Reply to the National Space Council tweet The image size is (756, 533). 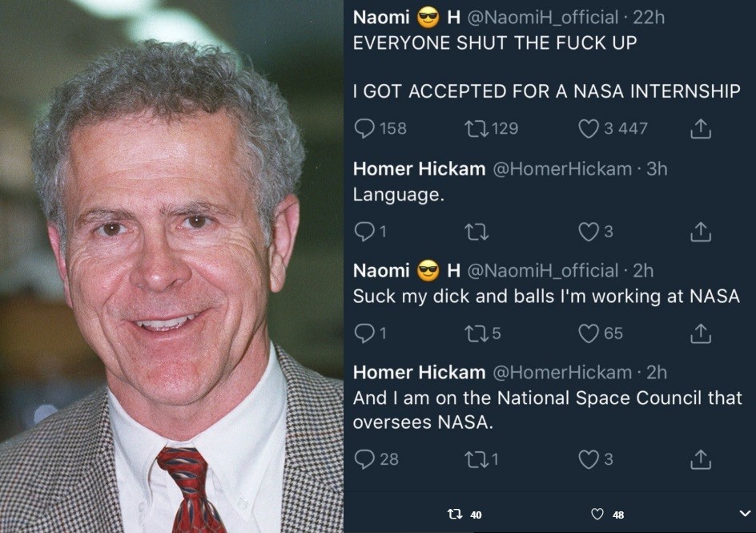click(364, 459)
